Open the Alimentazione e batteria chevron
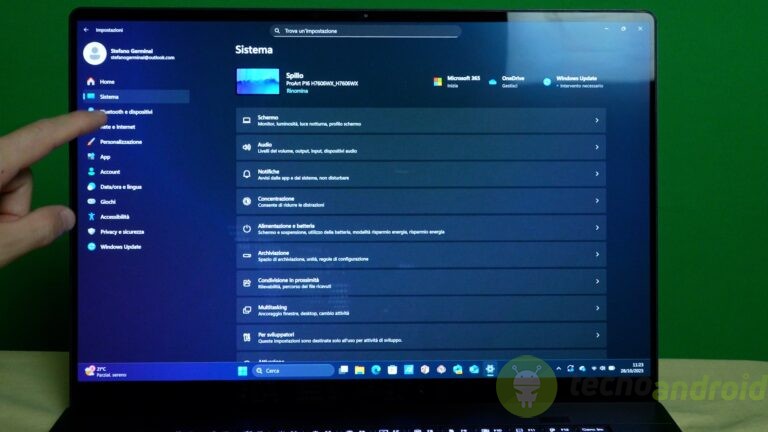The width and height of the screenshot is (768, 432). pyautogui.click(x=597, y=229)
